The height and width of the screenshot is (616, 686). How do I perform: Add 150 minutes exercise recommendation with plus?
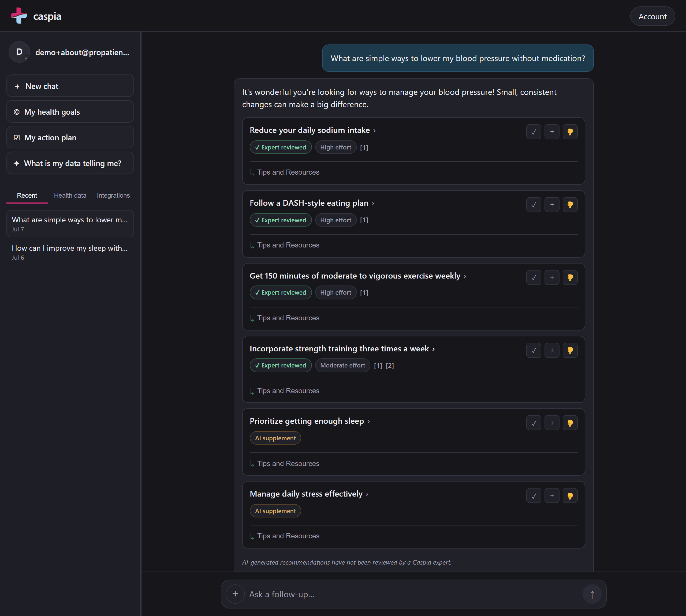tap(552, 277)
